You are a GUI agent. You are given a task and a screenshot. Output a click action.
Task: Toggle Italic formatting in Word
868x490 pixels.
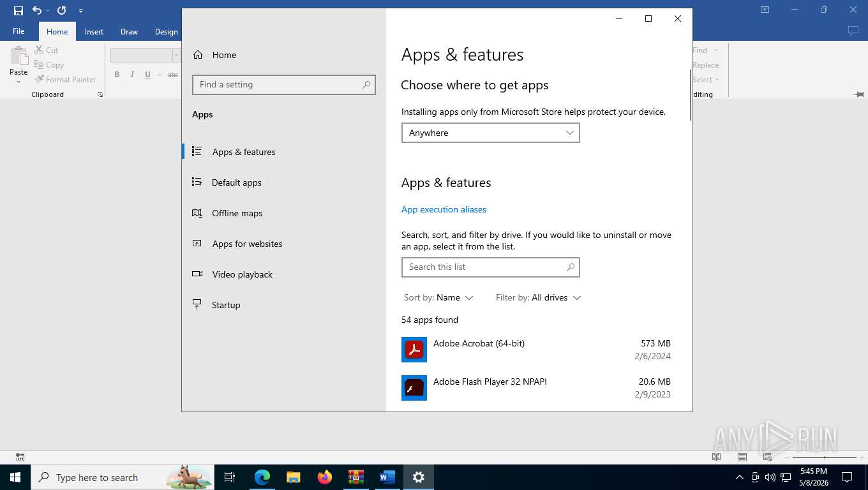[x=132, y=75]
